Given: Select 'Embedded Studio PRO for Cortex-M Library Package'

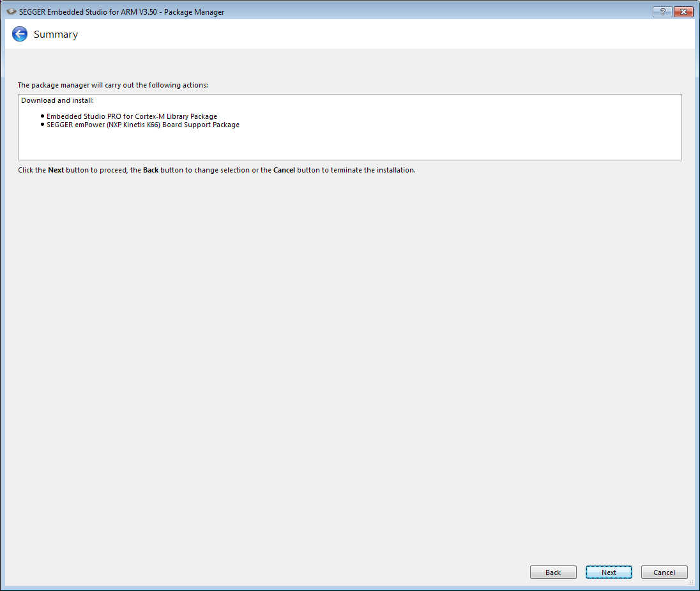Looking at the screenshot, I should pos(132,116).
